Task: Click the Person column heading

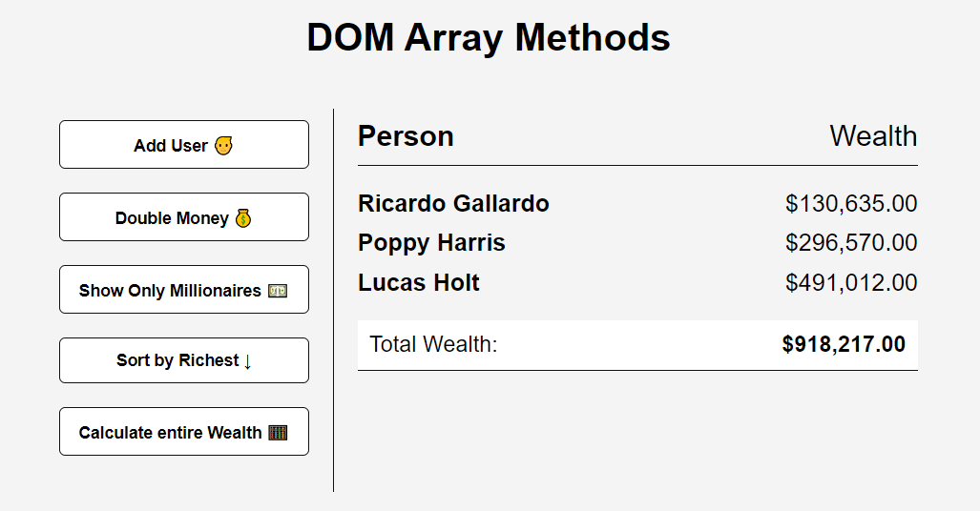Action: pos(406,136)
